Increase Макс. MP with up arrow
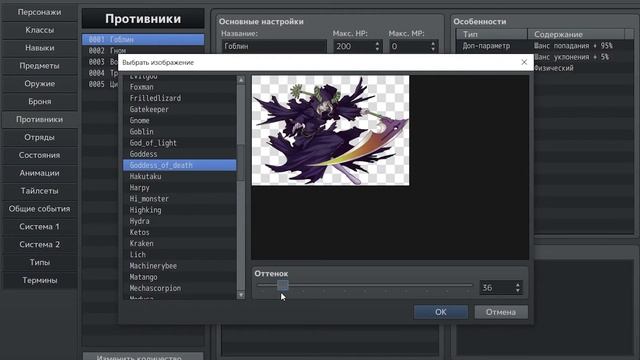The height and width of the screenshot is (360, 640). [433, 43]
